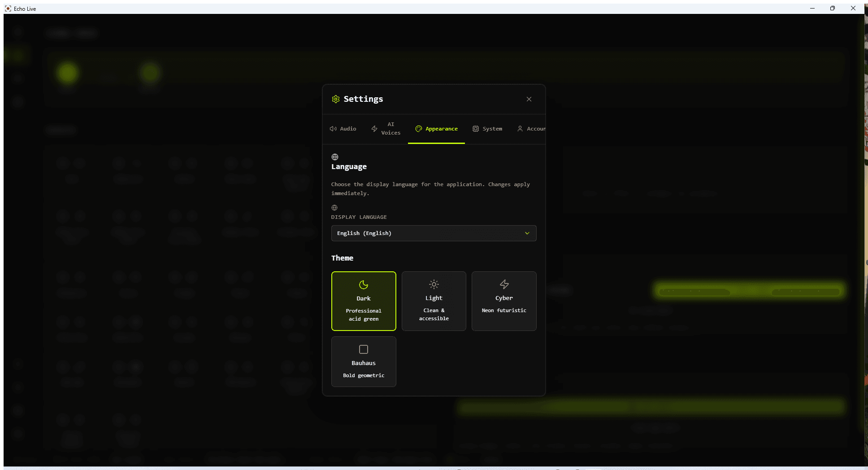
Task: Click the Settings gear icon in header
Action: pos(336,99)
